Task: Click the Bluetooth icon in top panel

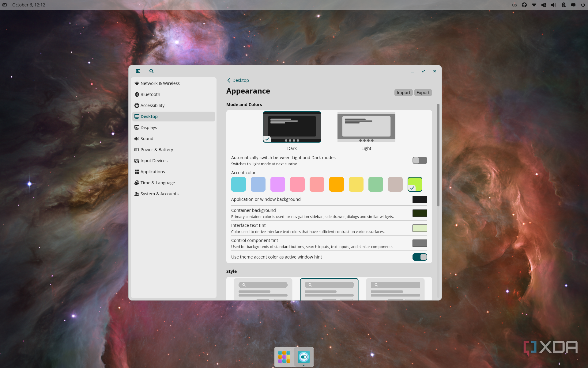Action: pos(563,5)
